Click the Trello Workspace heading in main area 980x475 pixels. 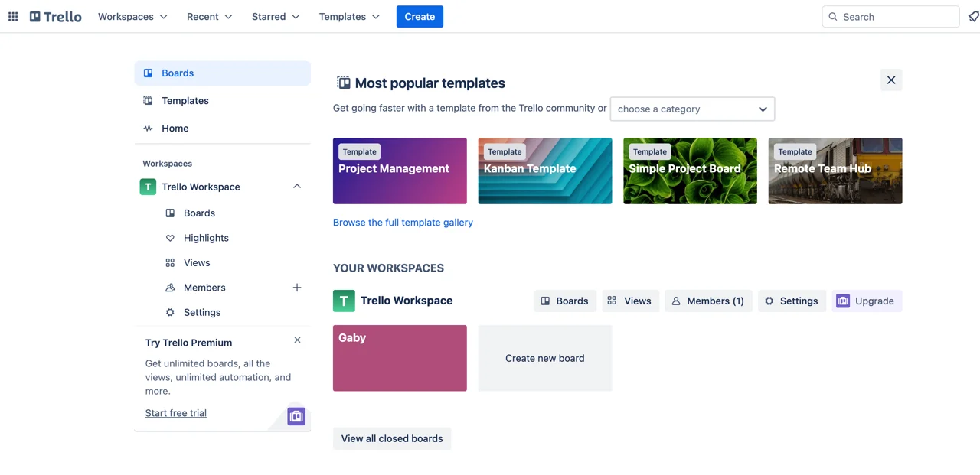coord(407,301)
